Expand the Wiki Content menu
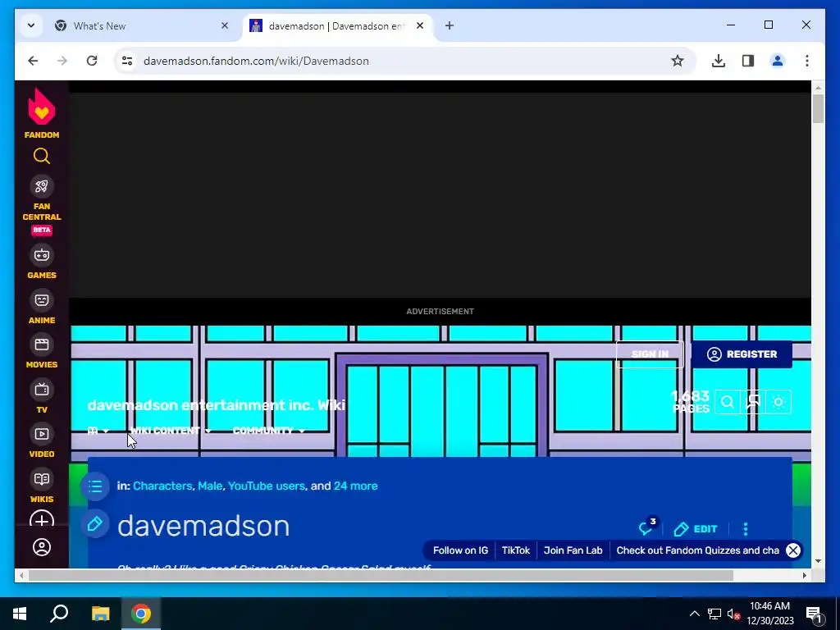Image resolution: width=840 pixels, height=630 pixels. click(x=171, y=431)
